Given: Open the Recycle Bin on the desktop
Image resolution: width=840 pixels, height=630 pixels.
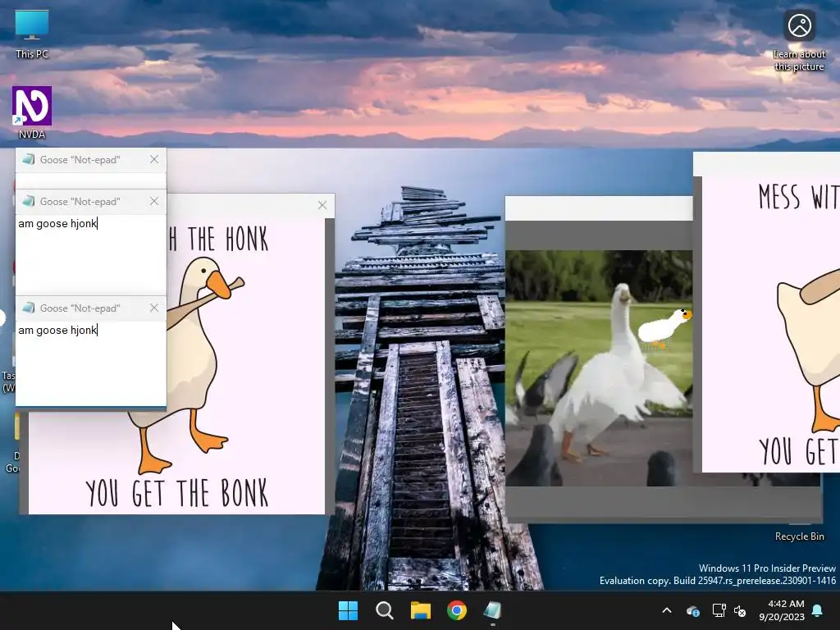Looking at the screenshot, I should [x=799, y=536].
